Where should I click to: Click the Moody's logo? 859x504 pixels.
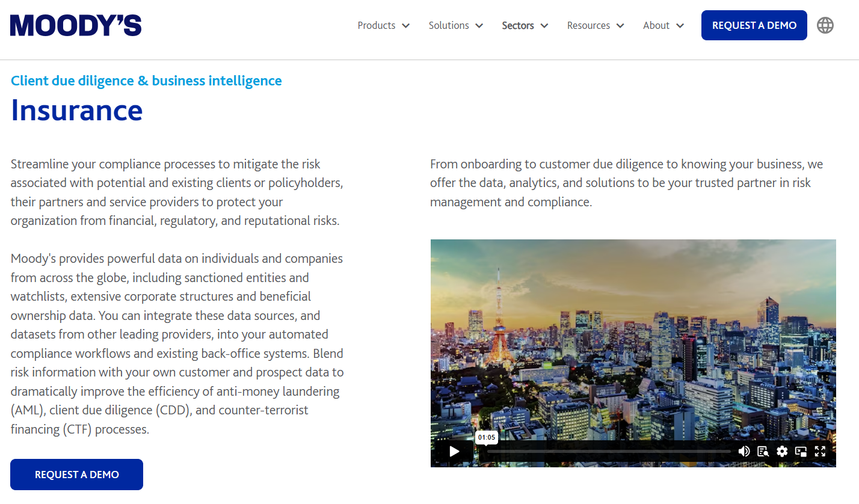click(76, 25)
